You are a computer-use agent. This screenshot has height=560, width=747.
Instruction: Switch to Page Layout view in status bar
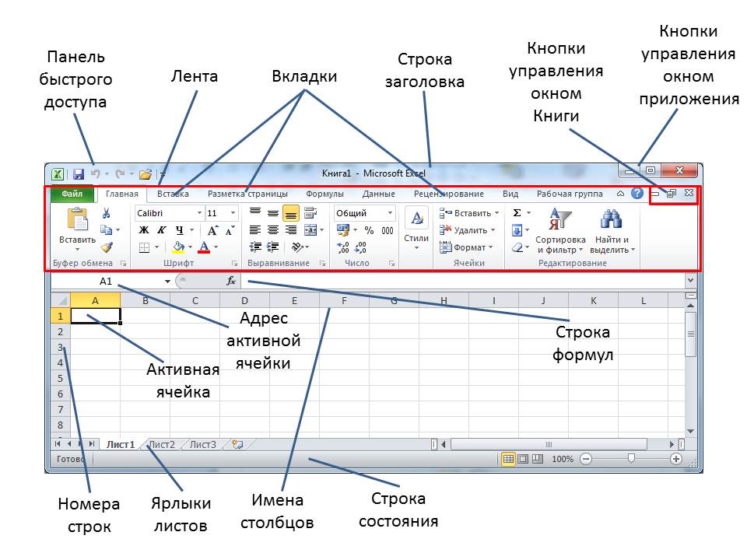[x=523, y=459]
